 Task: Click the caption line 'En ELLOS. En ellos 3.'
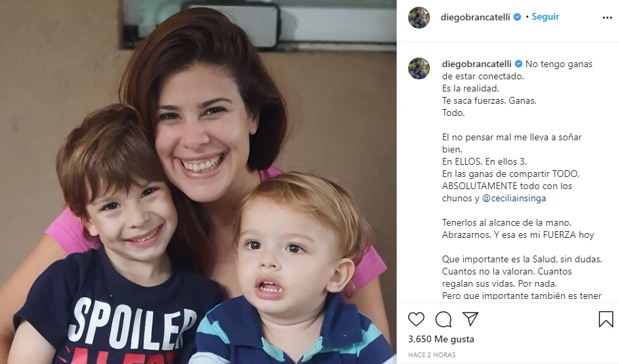coord(484,161)
